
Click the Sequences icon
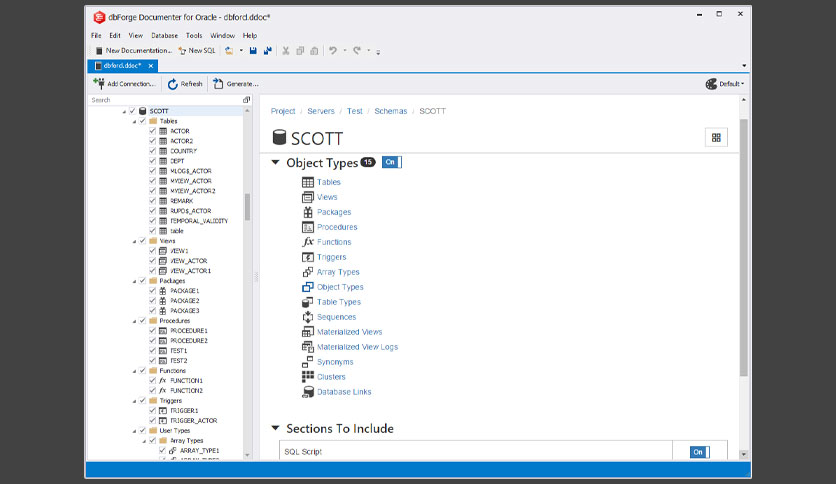coord(308,317)
